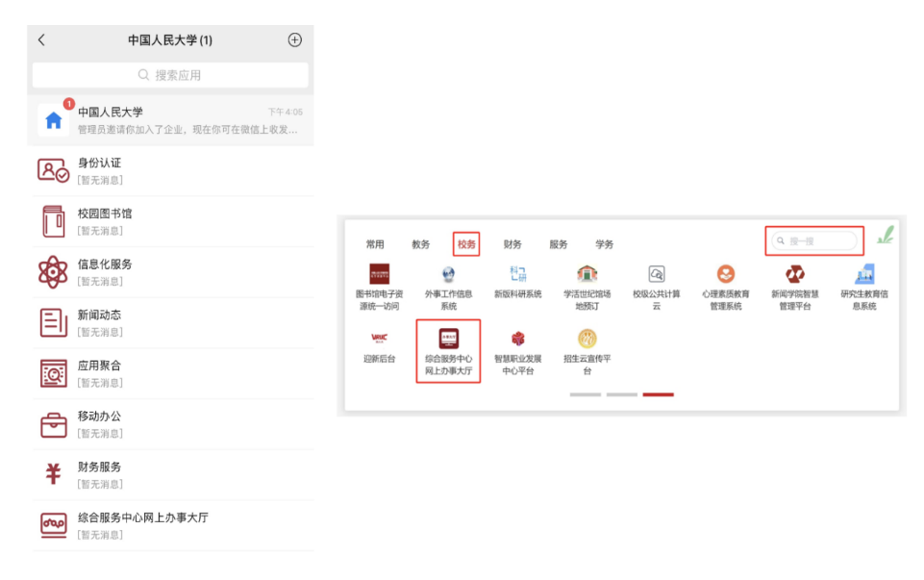924x580 pixels.
Task: Open the 校园图书馆 library icon
Action: 53,222
